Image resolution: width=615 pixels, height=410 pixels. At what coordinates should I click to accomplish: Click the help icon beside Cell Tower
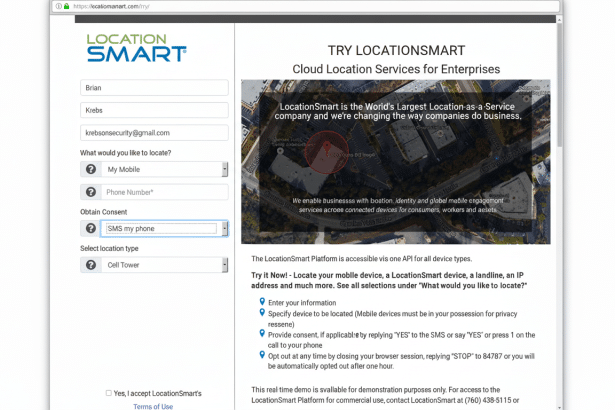tap(91, 265)
